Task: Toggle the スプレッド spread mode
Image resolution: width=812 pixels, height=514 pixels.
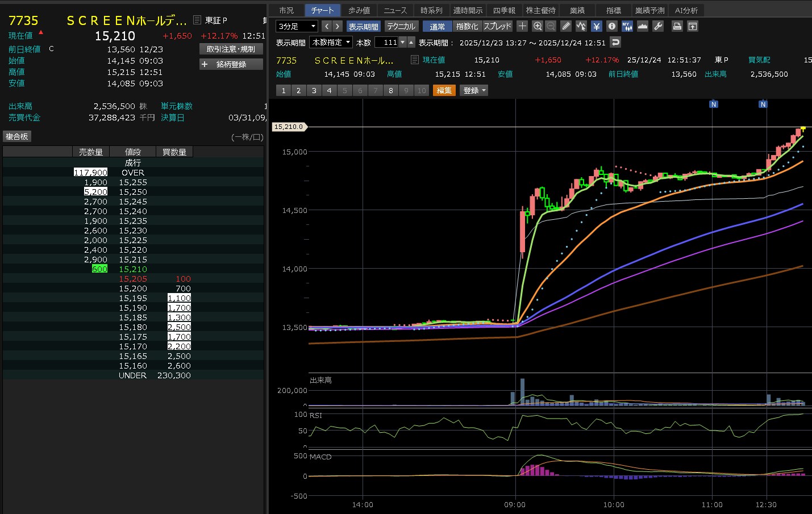Action: click(x=498, y=26)
